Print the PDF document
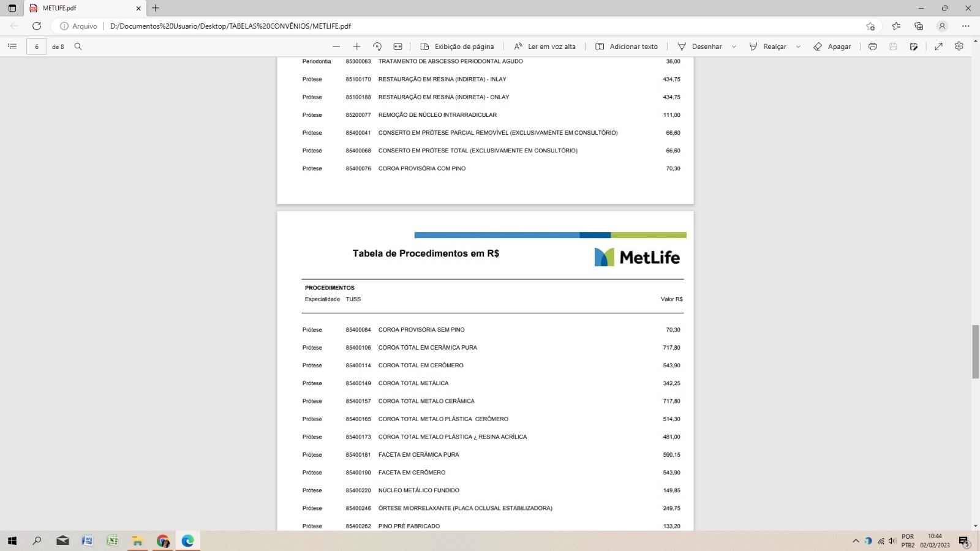 (873, 47)
